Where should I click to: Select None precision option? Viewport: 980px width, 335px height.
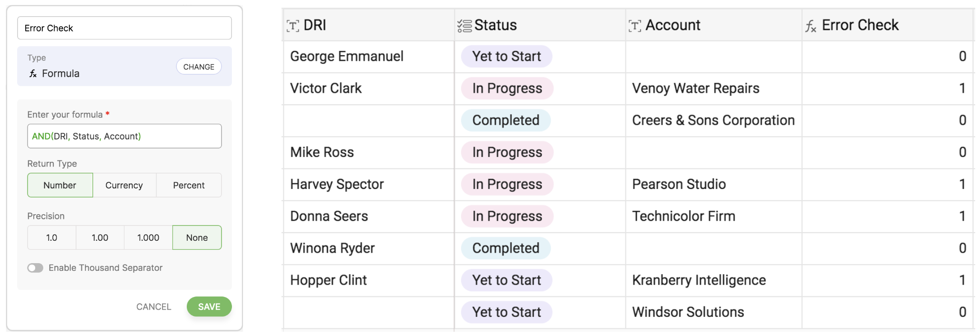pyautogui.click(x=197, y=237)
